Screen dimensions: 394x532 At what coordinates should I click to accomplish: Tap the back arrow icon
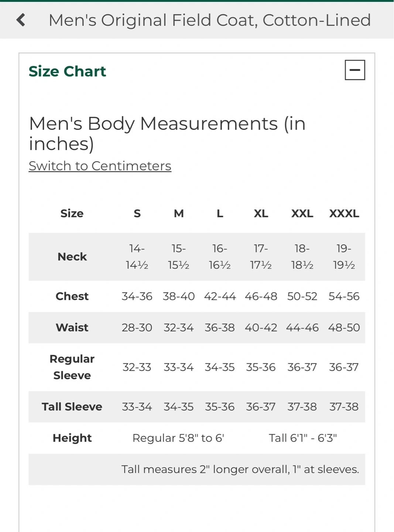click(x=21, y=20)
